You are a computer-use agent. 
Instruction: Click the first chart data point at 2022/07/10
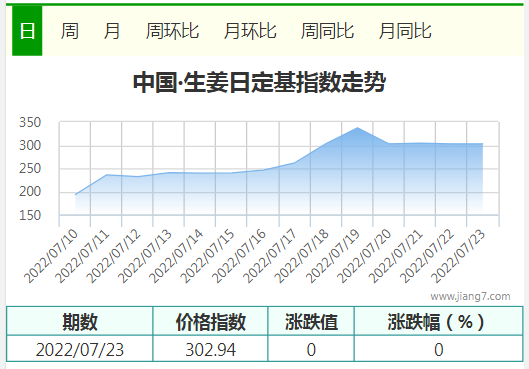(76, 194)
